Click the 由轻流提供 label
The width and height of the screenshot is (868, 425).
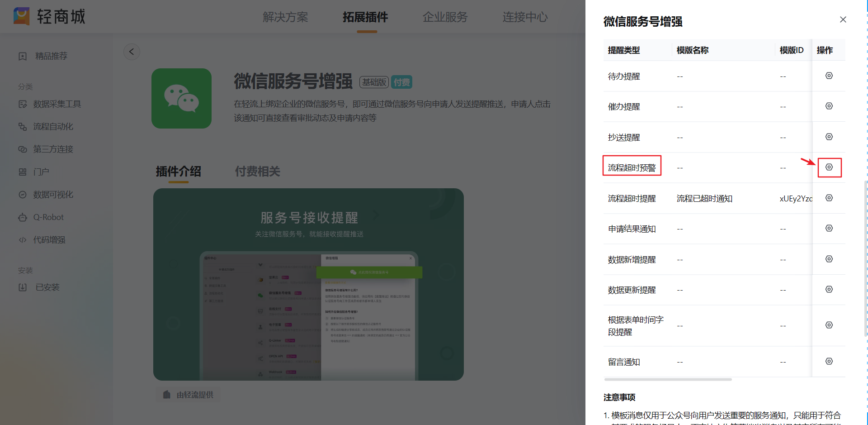tap(194, 395)
